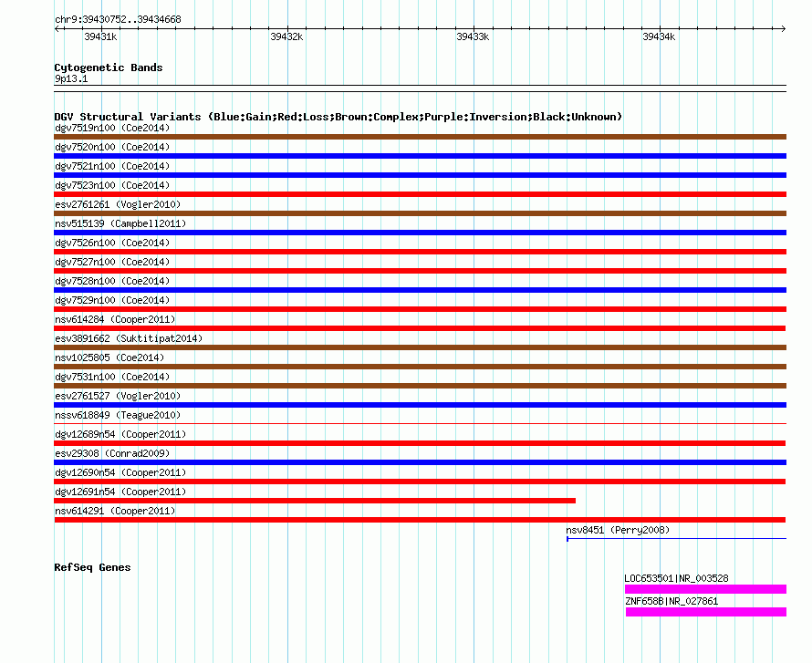
Task: Click the brown esv3891662 variant bar
Action: click(x=420, y=347)
